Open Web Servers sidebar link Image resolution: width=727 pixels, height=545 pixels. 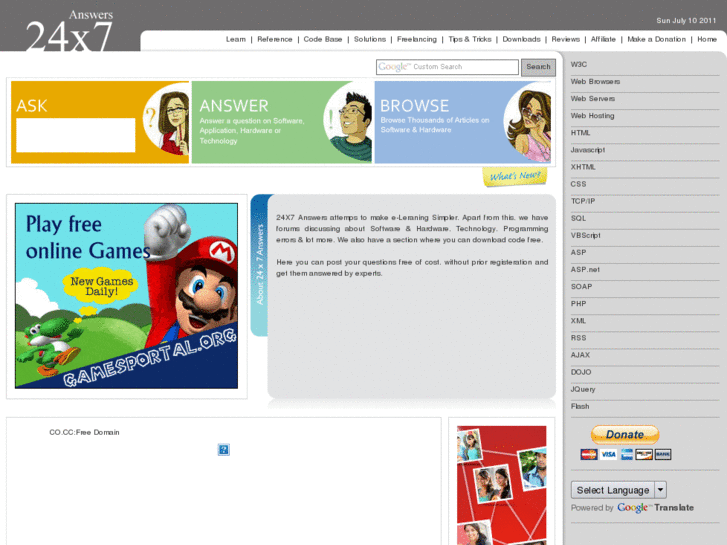593,99
